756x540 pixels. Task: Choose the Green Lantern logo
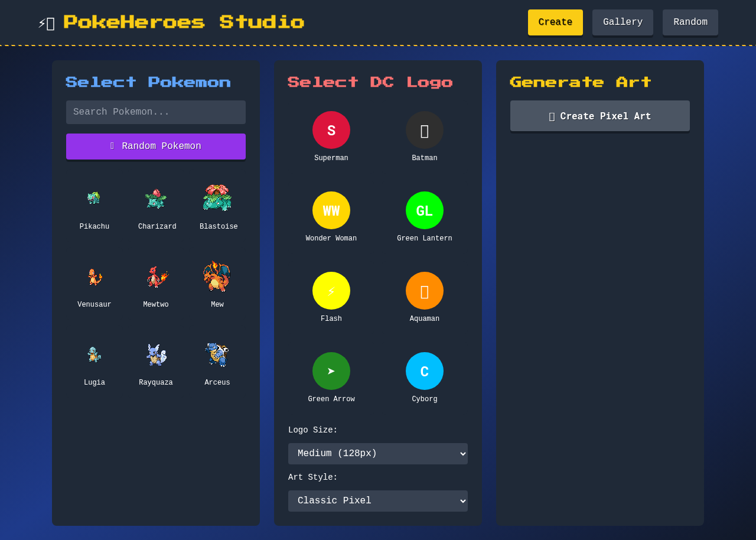click(424, 210)
